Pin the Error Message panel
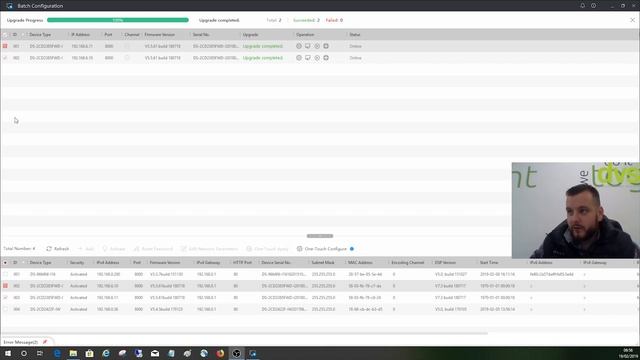Image resolution: width=640 pixels, height=360 pixels. [45, 342]
